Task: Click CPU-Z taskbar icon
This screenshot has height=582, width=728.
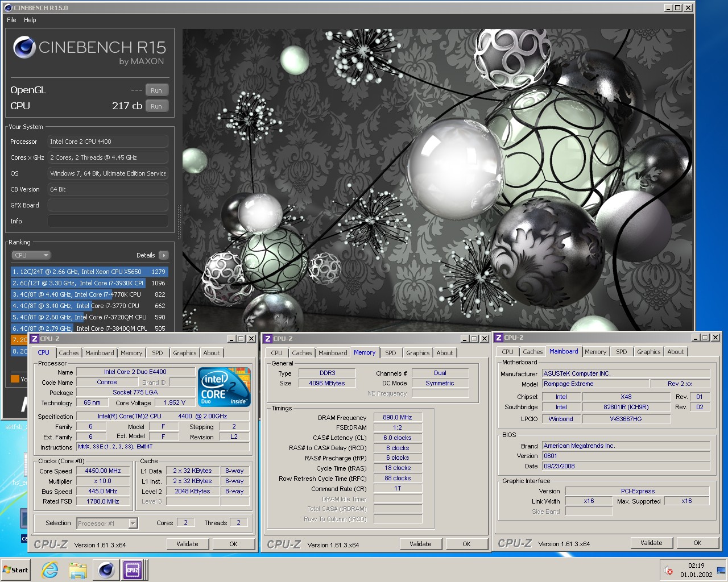Action: point(133,570)
